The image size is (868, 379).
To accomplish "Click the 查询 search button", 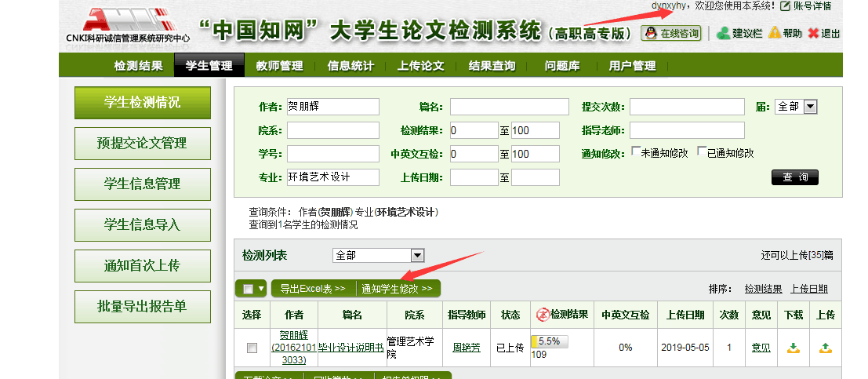I will point(794,177).
